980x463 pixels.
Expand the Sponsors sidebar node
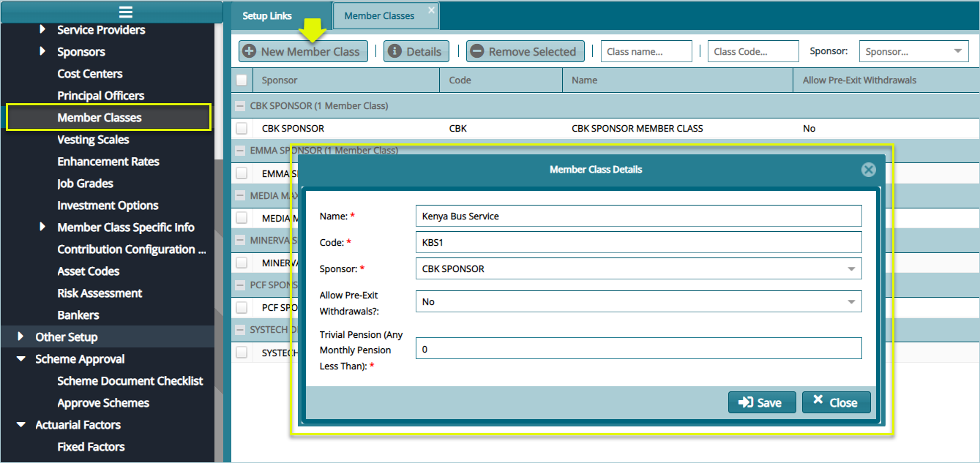(x=42, y=52)
